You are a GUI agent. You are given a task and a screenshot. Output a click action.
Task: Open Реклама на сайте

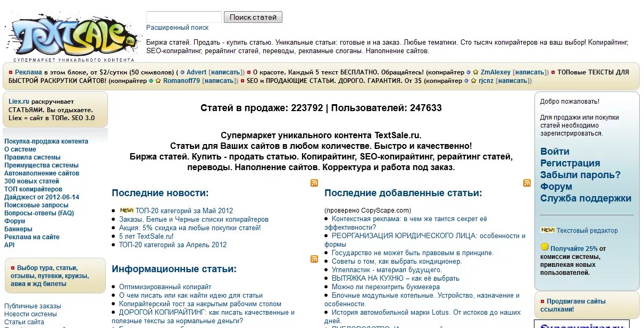point(32,237)
